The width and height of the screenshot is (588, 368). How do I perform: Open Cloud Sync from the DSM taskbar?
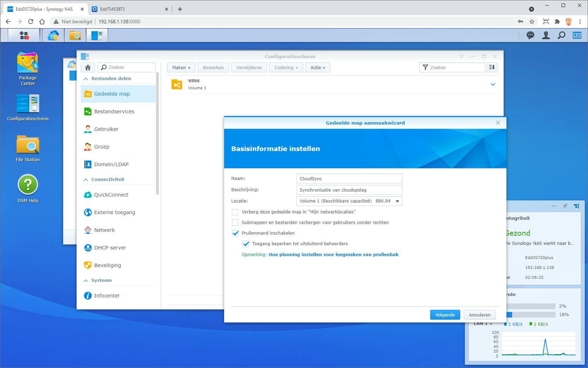pyautogui.click(x=53, y=35)
